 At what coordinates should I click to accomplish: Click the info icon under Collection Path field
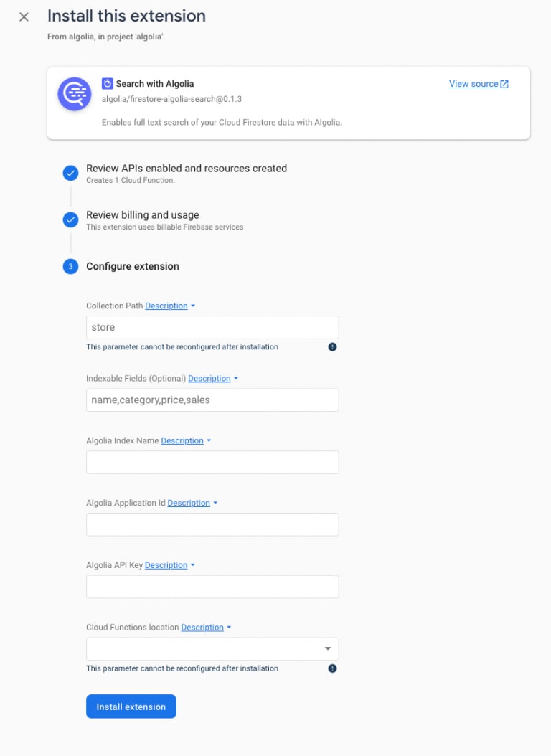click(332, 346)
